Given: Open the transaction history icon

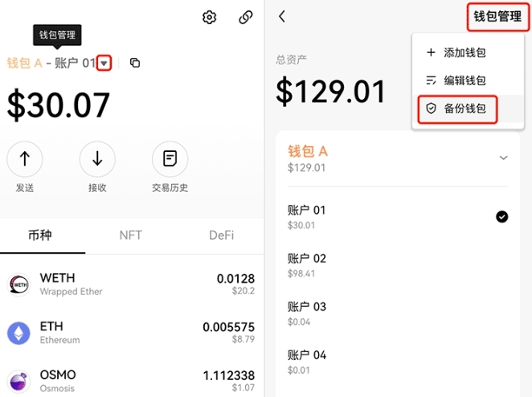Looking at the screenshot, I should pos(170,159).
